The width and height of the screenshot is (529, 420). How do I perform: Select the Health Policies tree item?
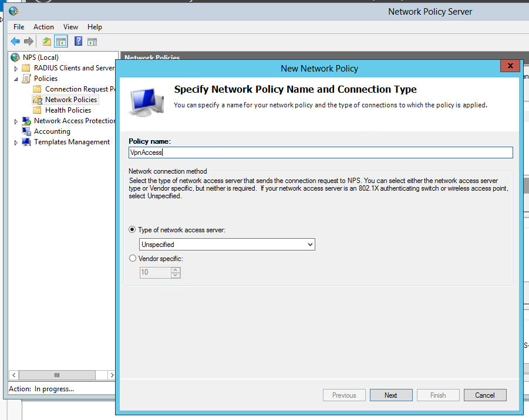[68, 110]
